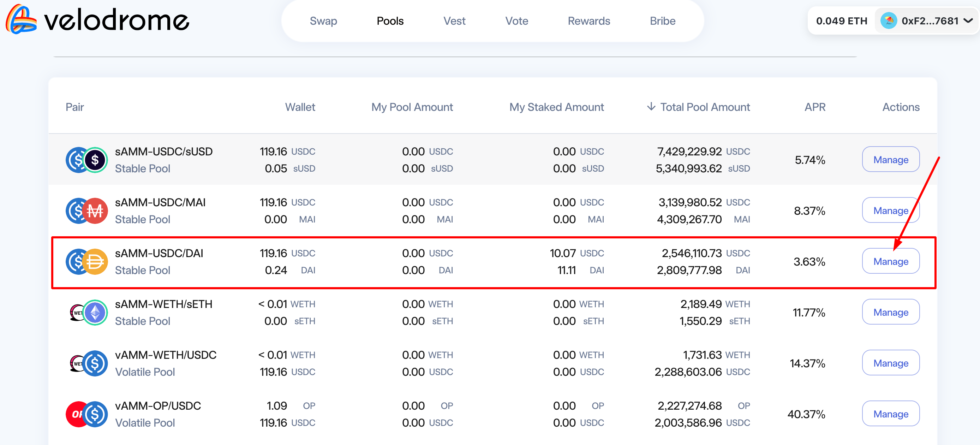The image size is (980, 445).
Task: Sort by My Pool Amount header
Action: pyautogui.click(x=412, y=107)
